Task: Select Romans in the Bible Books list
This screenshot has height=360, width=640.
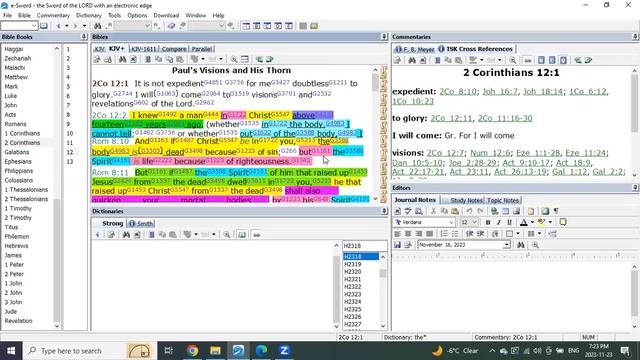Action: [16, 124]
